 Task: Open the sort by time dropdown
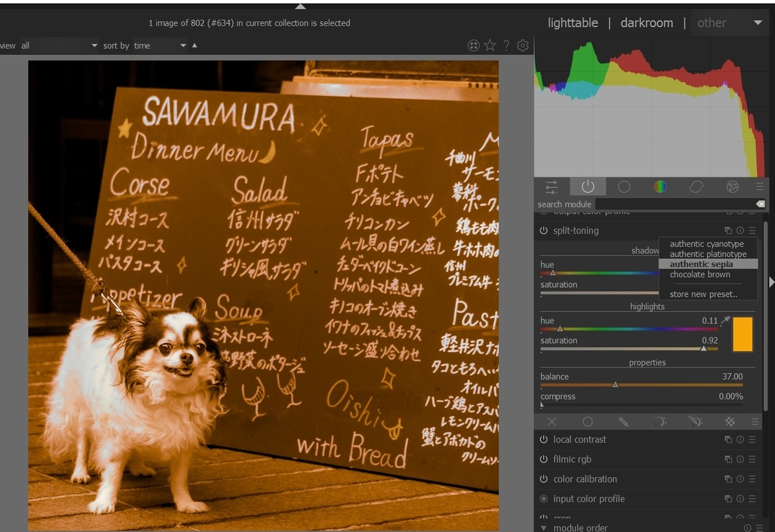[160, 46]
